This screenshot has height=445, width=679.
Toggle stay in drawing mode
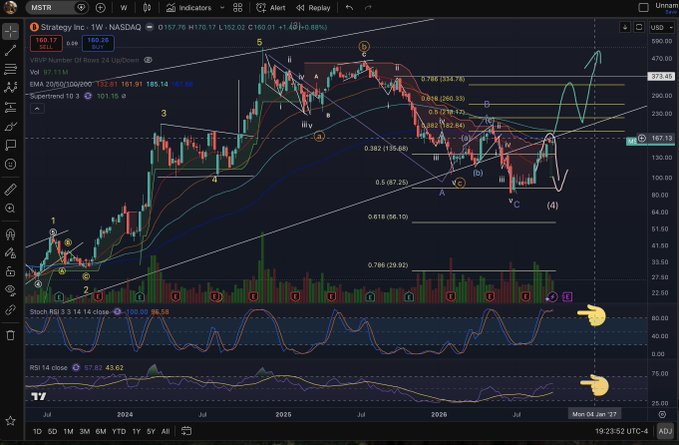click(x=10, y=253)
